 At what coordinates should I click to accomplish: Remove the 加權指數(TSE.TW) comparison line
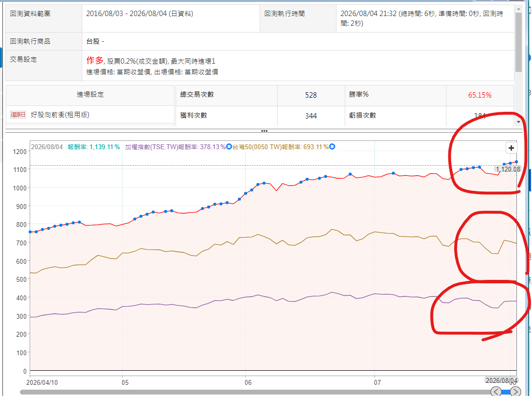point(229,147)
